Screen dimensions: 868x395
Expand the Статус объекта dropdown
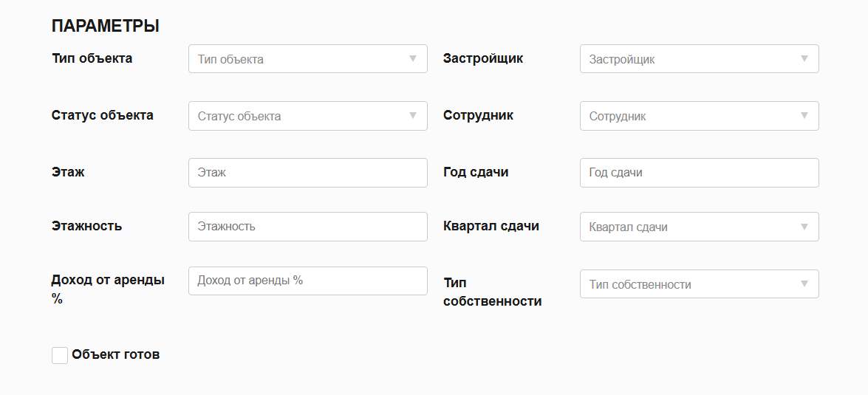pos(307,116)
